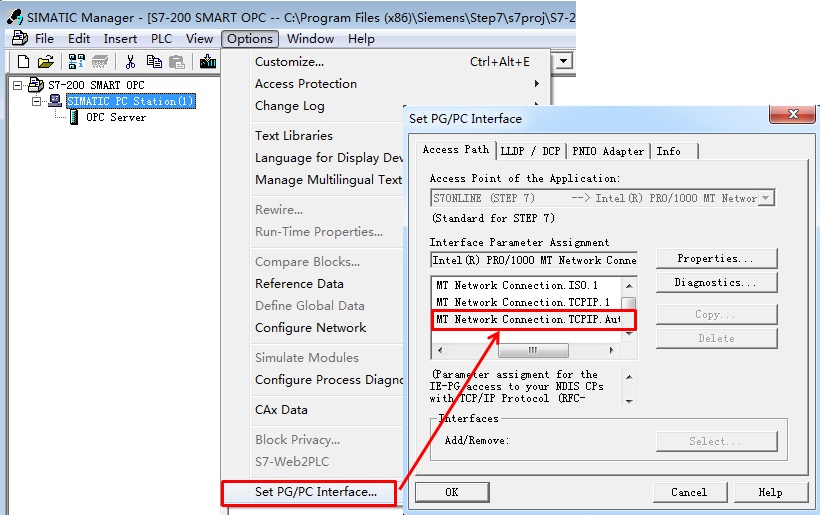820x515 pixels.
Task: Click the SIMATIC Manager title bar app icon
Action: click(x=15, y=17)
